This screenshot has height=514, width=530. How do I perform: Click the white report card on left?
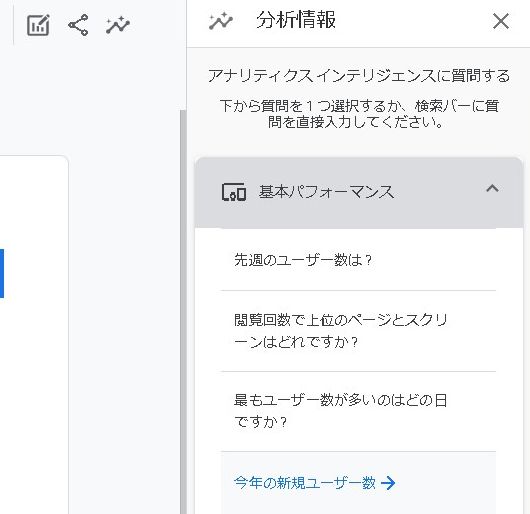point(34,335)
